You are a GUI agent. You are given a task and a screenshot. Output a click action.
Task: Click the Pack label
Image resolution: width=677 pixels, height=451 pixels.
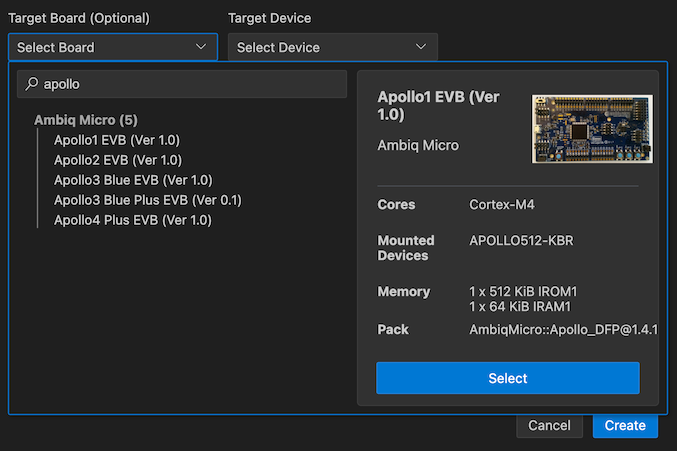[x=393, y=330]
